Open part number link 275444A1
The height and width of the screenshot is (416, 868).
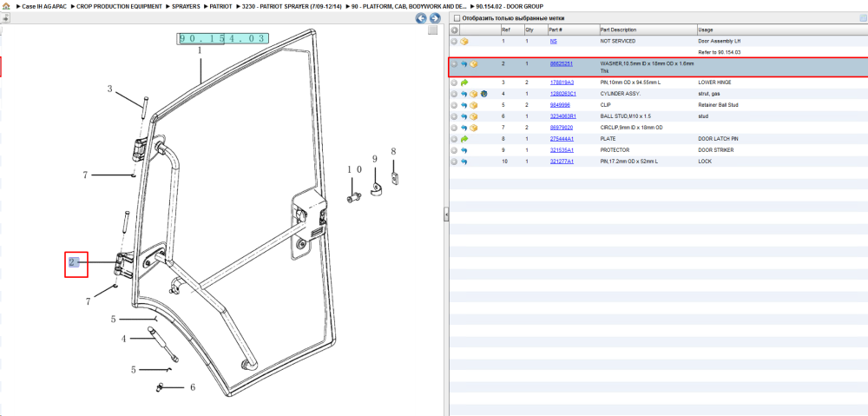coord(562,139)
